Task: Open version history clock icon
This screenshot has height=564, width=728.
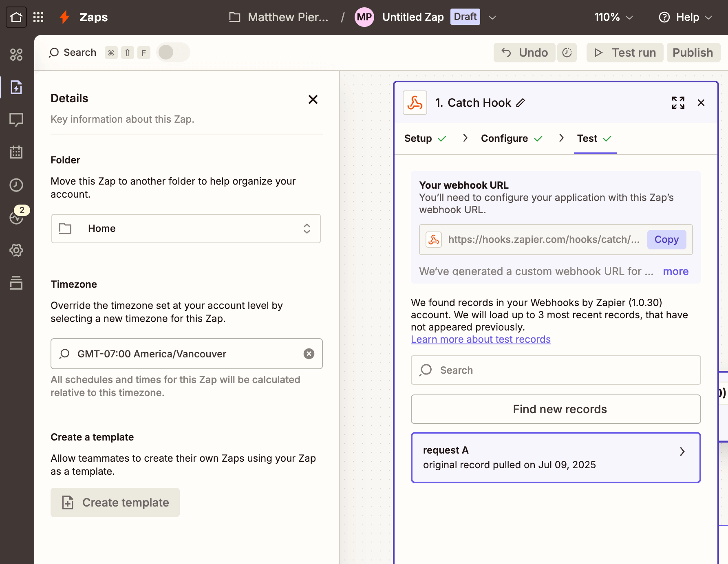Action: point(567,53)
